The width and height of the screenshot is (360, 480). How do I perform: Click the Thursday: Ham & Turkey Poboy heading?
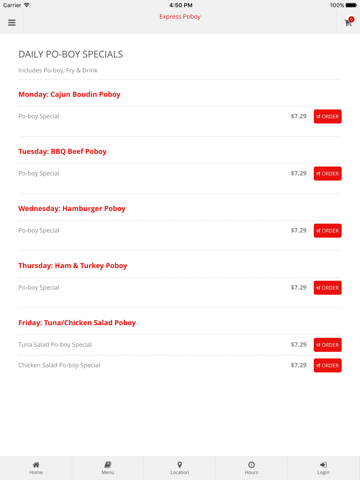73,266
